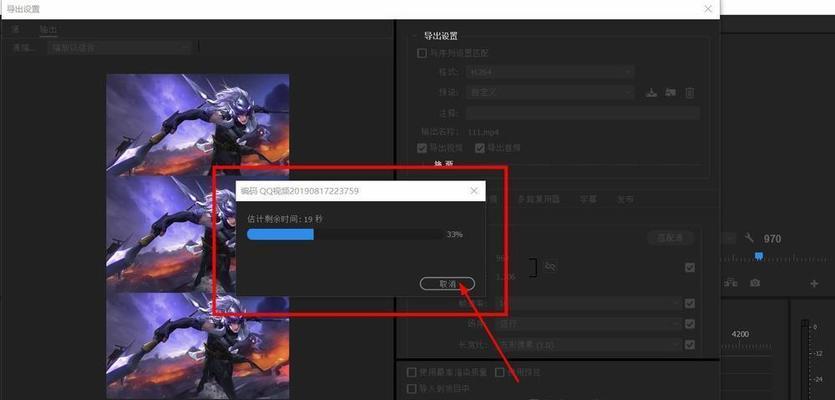Close the 编码 progress dialog

click(x=474, y=191)
